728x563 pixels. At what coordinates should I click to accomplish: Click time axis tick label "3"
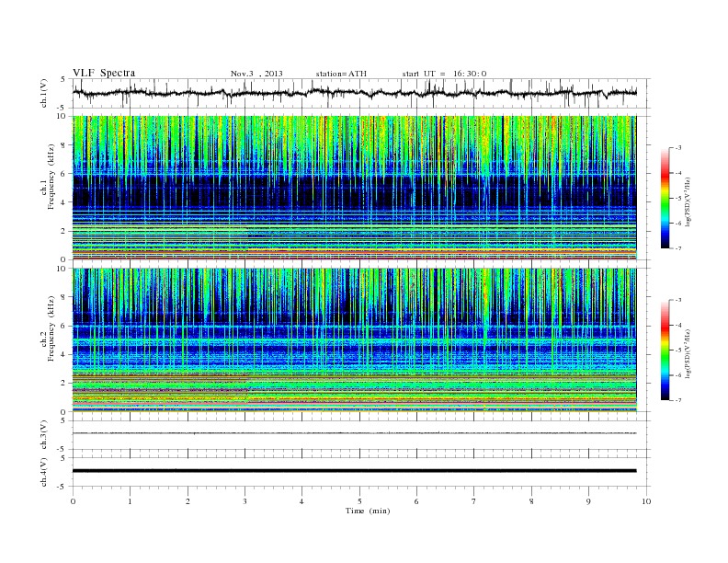(245, 501)
